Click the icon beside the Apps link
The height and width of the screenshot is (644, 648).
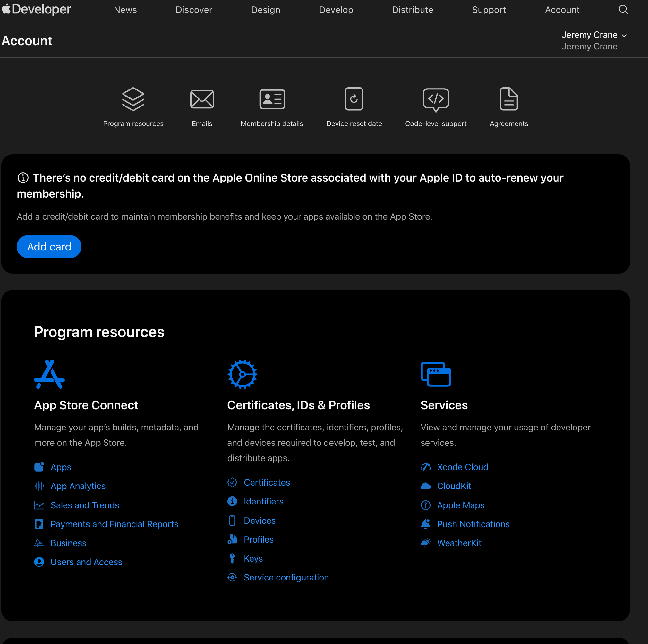(39, 467)
